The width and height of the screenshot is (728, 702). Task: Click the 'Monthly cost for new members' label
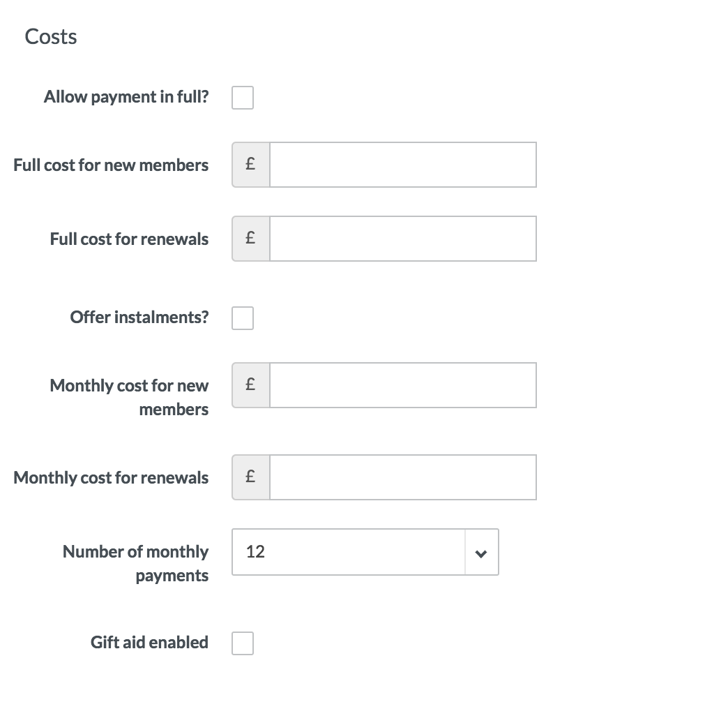pyautogui.click(x=129, y=397)
